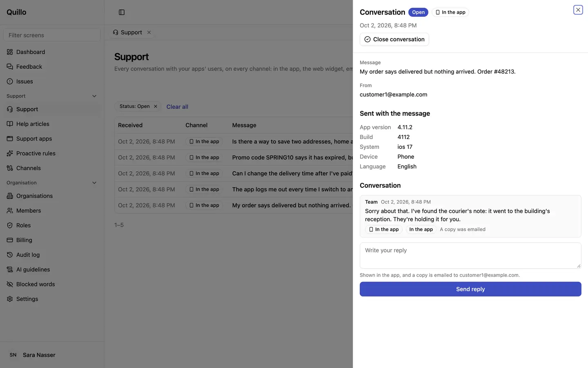Image resolution: width=588 pixels, height=368 pixels.
Task: Open Roles in the sidebar
Action: pos(52,225)
